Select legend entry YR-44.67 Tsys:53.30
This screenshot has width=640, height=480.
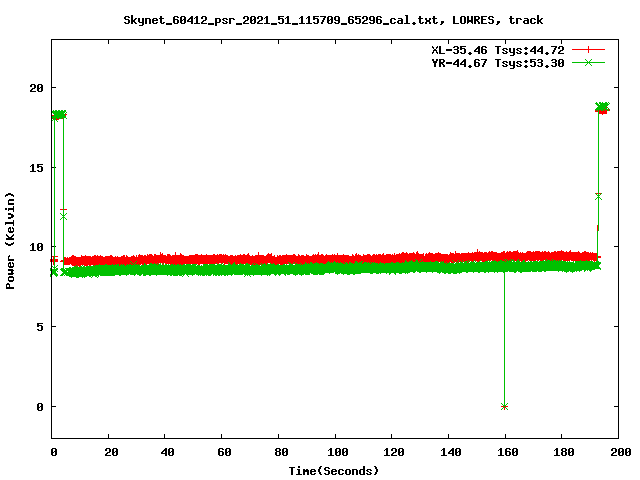point(498,63)
